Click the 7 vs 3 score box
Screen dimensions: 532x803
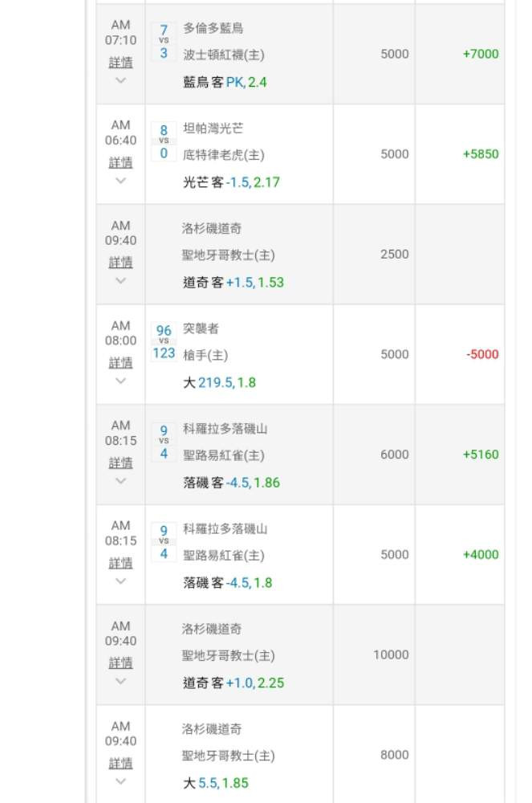(164, 42)
